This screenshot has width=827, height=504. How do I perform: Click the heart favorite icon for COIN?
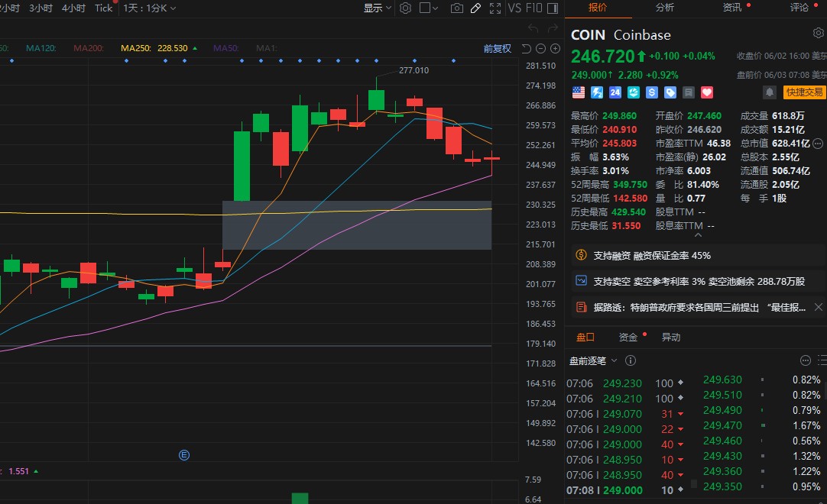tap(707, 92)
